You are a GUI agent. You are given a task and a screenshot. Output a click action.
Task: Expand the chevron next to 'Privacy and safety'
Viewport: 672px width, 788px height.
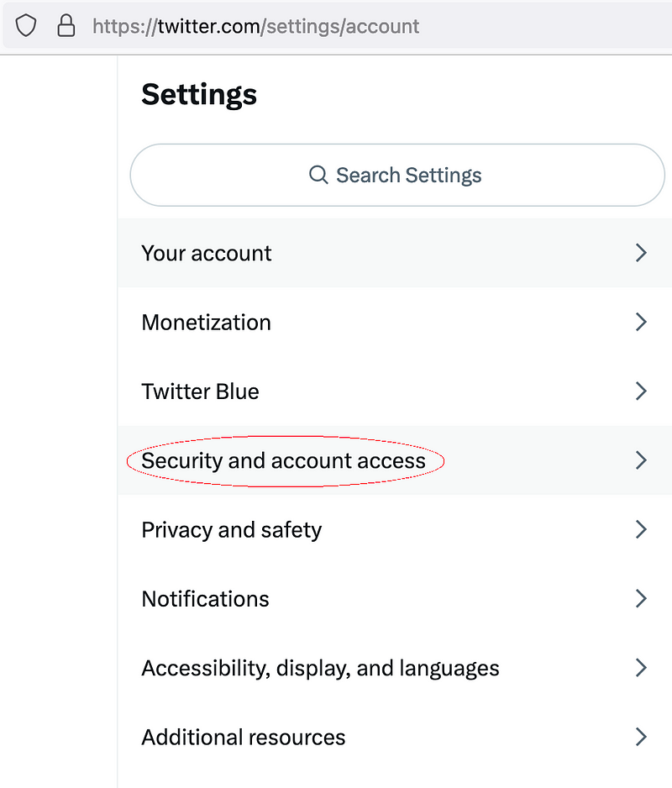[x=641, y=529]
